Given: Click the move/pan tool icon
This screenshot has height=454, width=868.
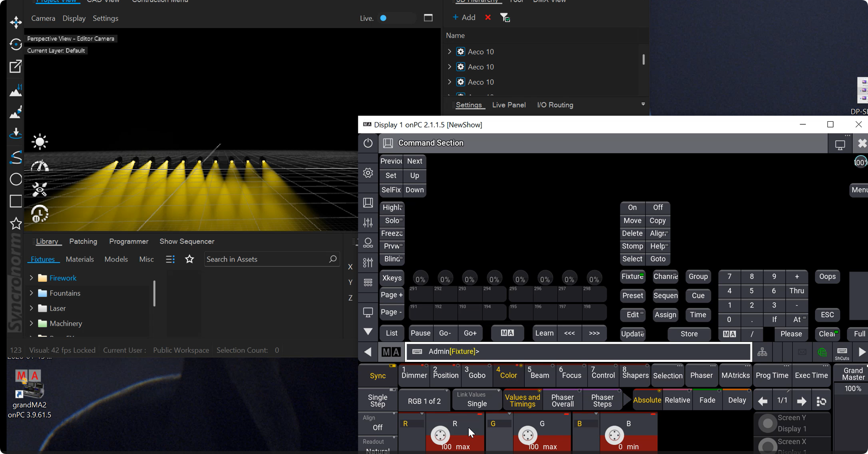Looking at the screenshot, I should [16, 22].
